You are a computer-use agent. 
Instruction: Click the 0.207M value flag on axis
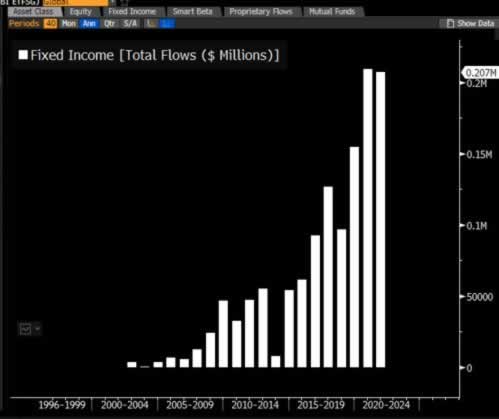(480, 72)
